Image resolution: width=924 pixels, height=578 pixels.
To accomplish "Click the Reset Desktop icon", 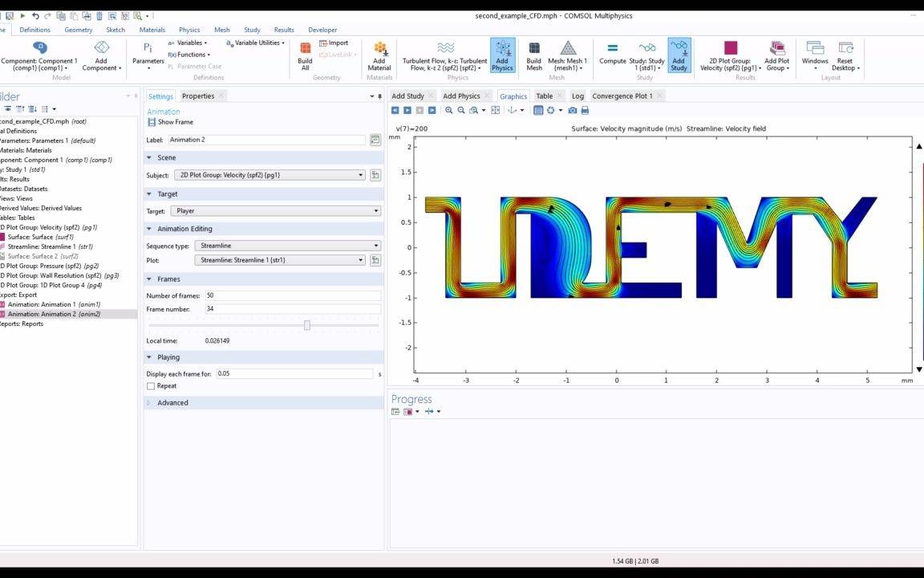I will tap(845, 48).
